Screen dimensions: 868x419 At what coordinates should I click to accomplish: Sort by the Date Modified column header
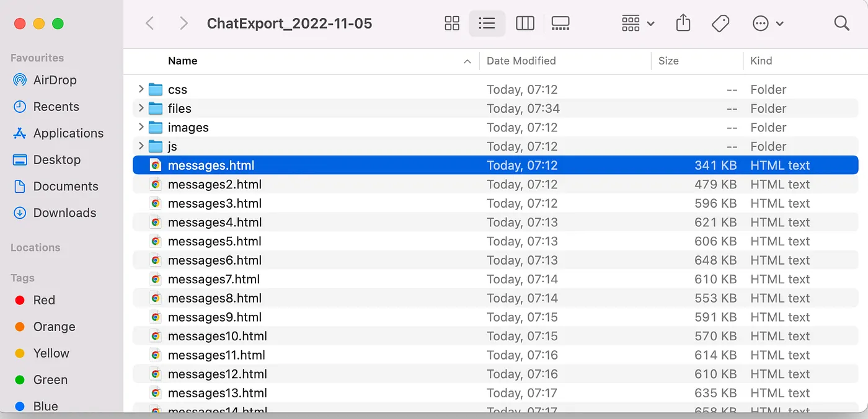click(x=521, y=61)
